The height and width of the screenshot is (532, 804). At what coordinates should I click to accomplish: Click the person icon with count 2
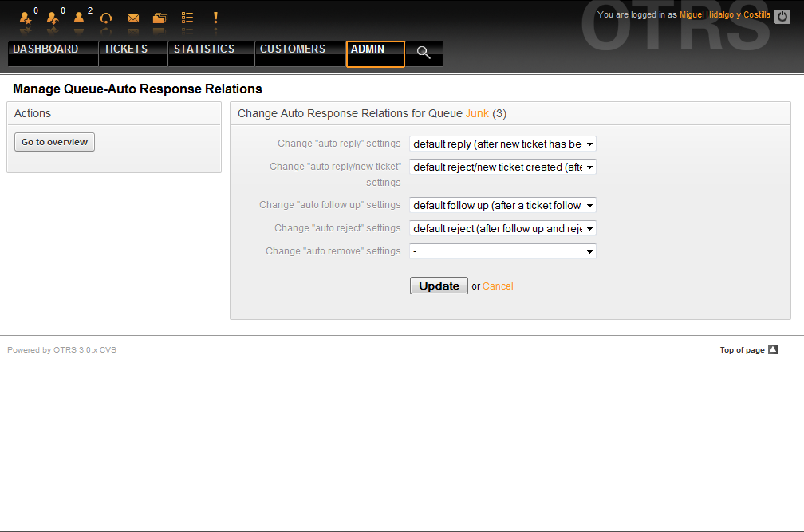(79, 18)
